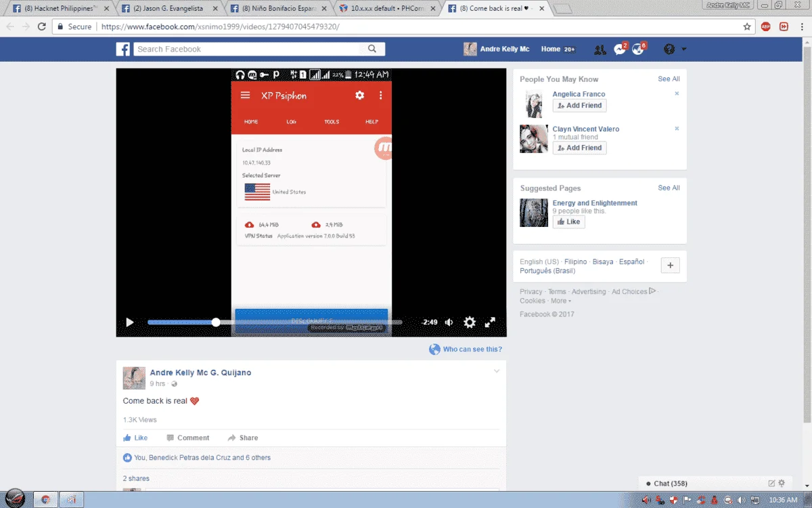Mute the video volume icon

click(x=449, y=322)
